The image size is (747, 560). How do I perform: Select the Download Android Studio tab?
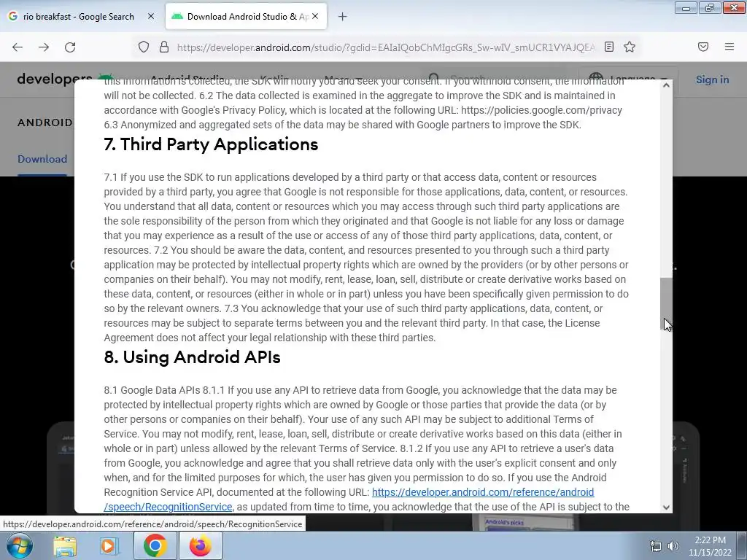point(246,16)
